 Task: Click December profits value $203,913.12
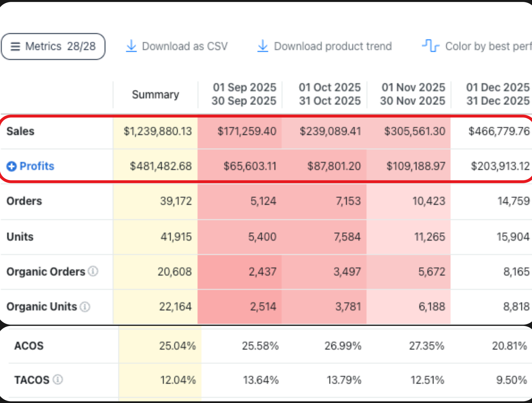click(500, 166)
